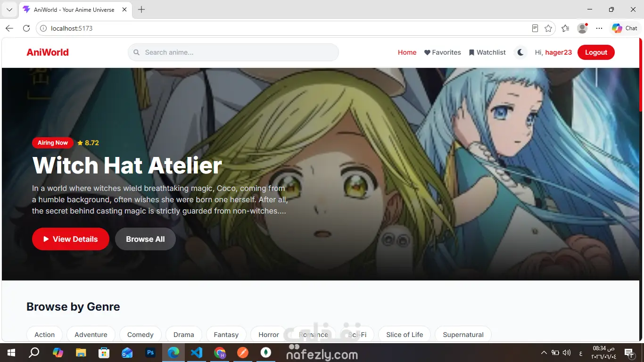Click the Witch Hat Atelier title
The image size is (644, 362).
(x=127, y=165)
